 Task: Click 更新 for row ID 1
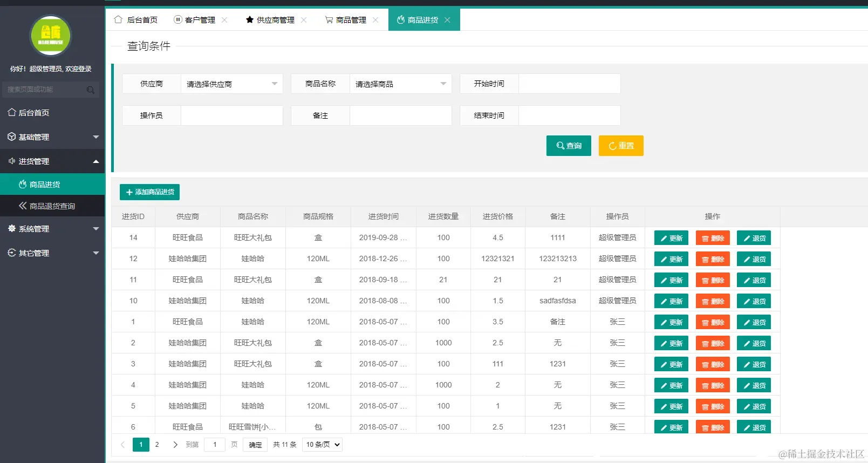pyautogui.click(x=671, y=322)
